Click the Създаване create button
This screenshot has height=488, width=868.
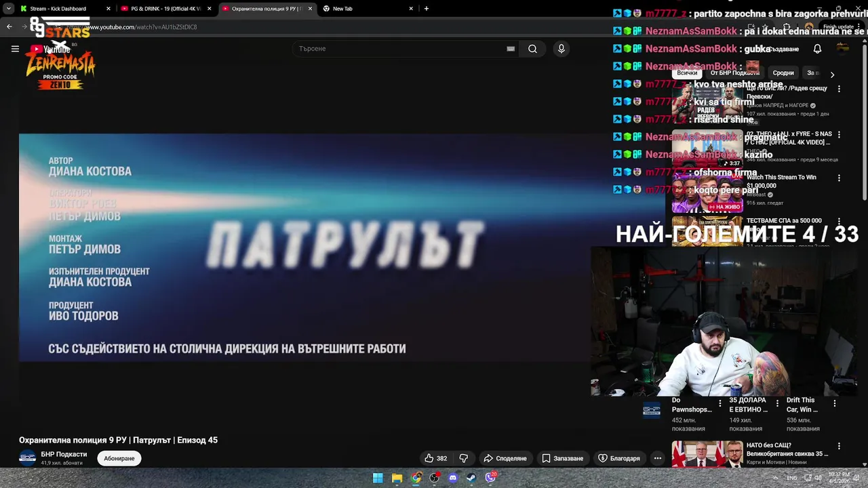point(780,49)
